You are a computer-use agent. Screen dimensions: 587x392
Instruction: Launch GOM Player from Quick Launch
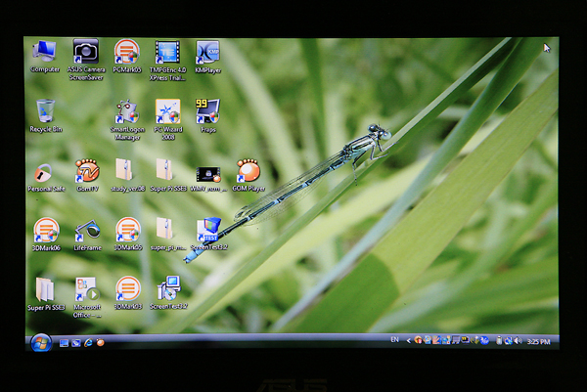coord(100,342)
